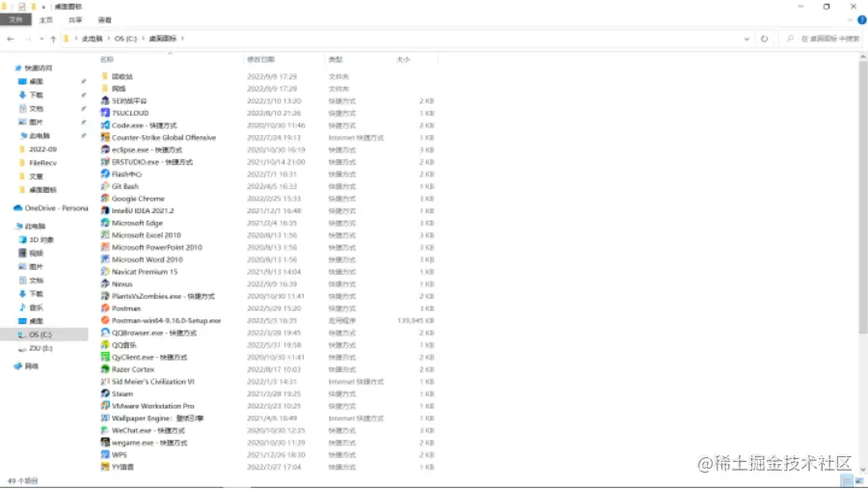Screen dimensions: 868x489
Task: Select the 回收站 folder row
Action: pyautogui.click(x=267, y=76)
